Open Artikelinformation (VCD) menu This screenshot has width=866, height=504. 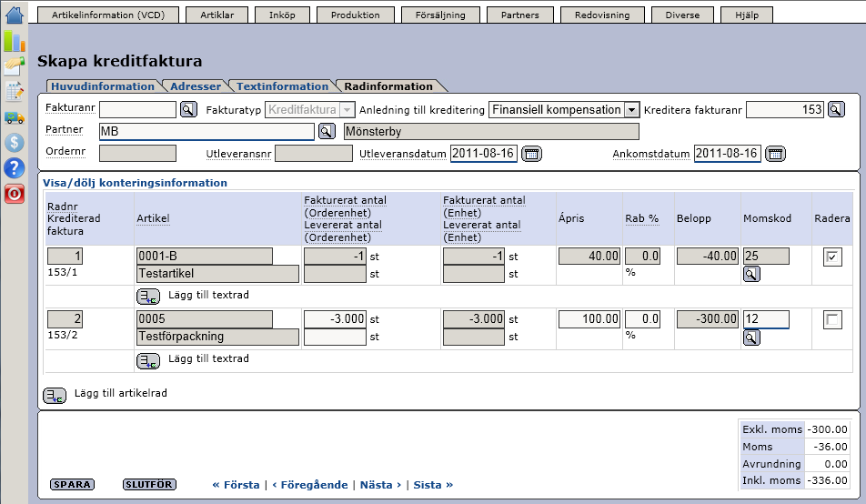pyautogui.click(x=108, y=15)
